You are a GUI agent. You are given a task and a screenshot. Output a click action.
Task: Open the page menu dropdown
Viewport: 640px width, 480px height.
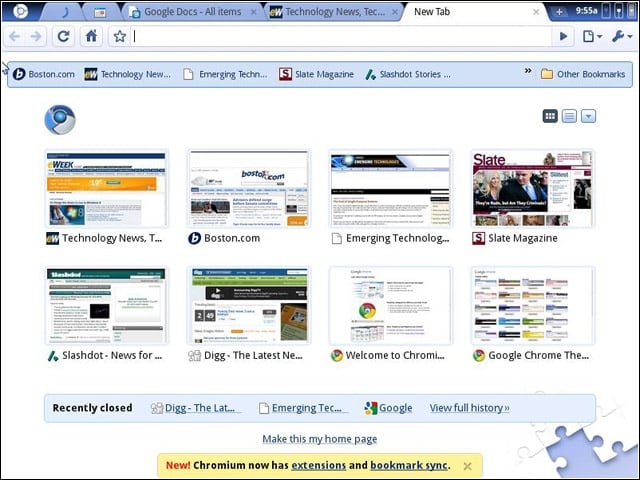(x=592, y=36)
